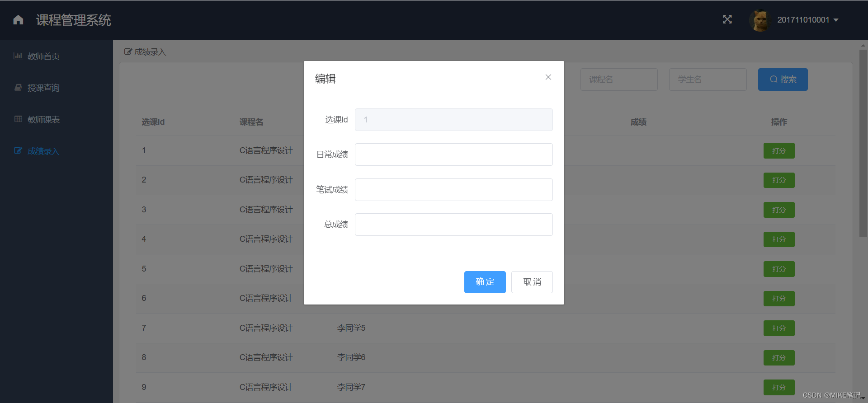Click the 课程名 column header
The width and height of the screenshot is (868, 403).
coord(251,122)
